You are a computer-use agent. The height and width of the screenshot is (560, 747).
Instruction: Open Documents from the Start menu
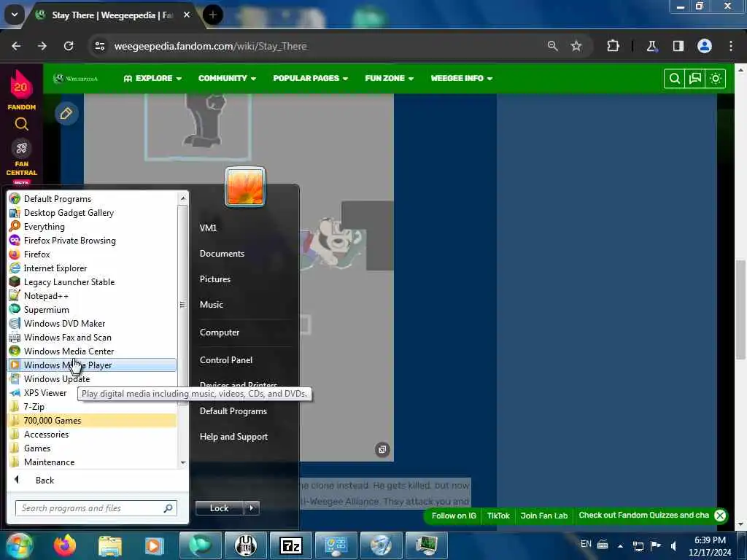(222, 253)
